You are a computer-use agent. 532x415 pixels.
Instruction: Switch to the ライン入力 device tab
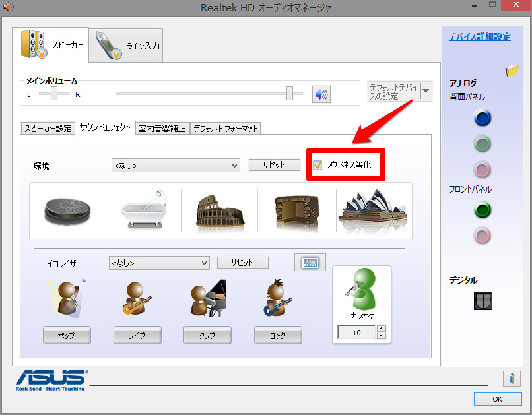(126, 46)
